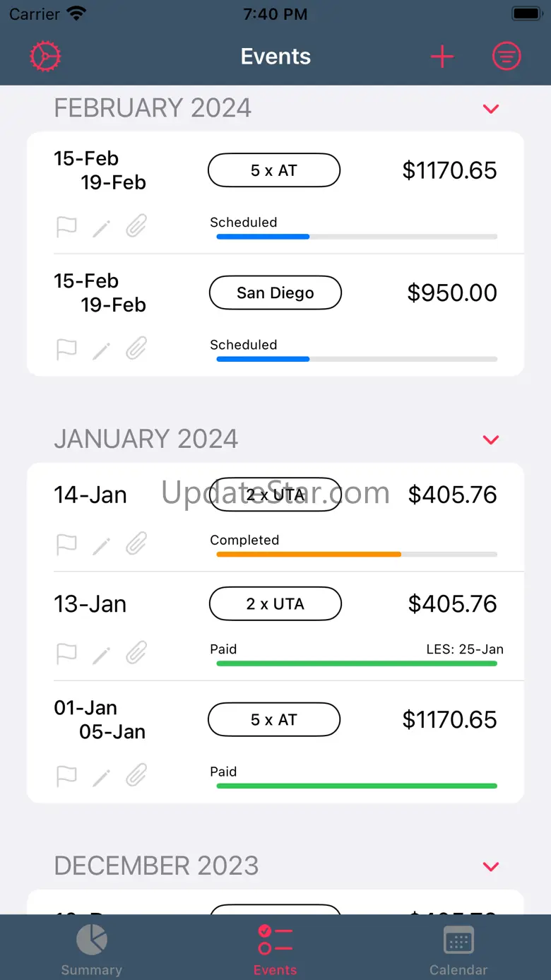This screenshot has width=551, height=980.
Task: Open the $1170.65 amount for 01-Jan event
Action: pyautogui.click(x=450, y=719)
